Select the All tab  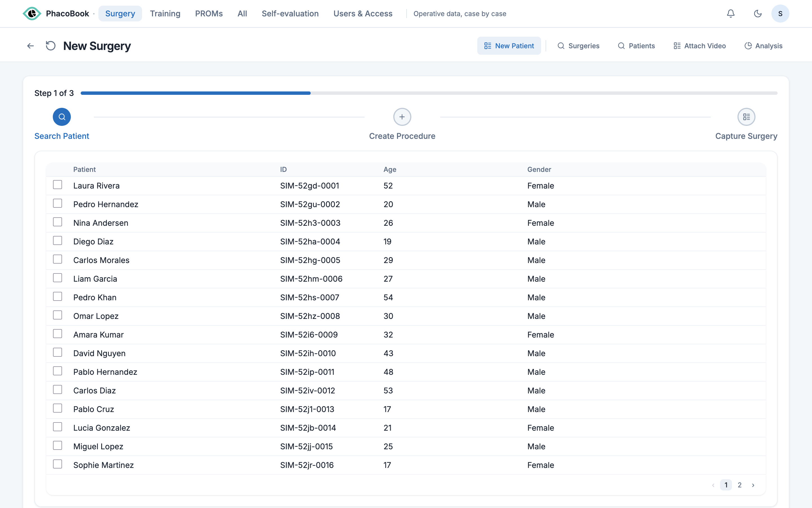(242, 14)
